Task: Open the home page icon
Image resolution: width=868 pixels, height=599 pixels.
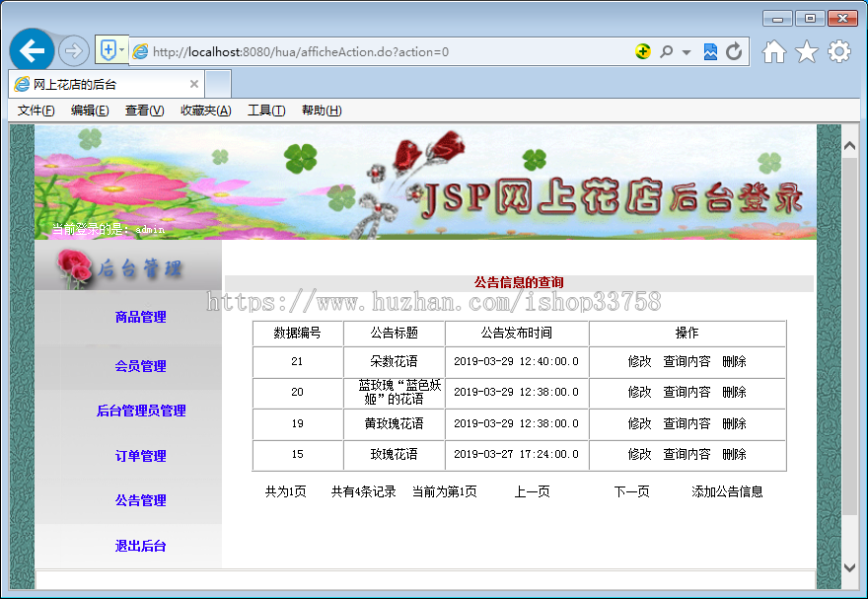Action: (x=775, y=51)
